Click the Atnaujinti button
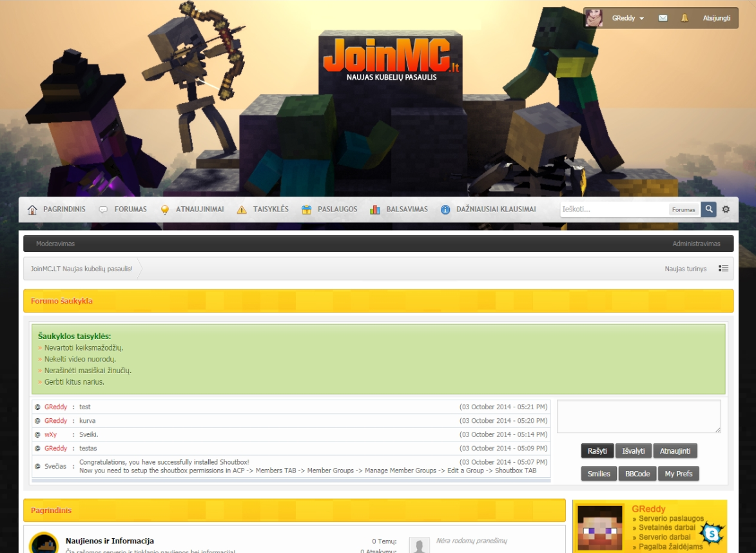 (675, 451)
